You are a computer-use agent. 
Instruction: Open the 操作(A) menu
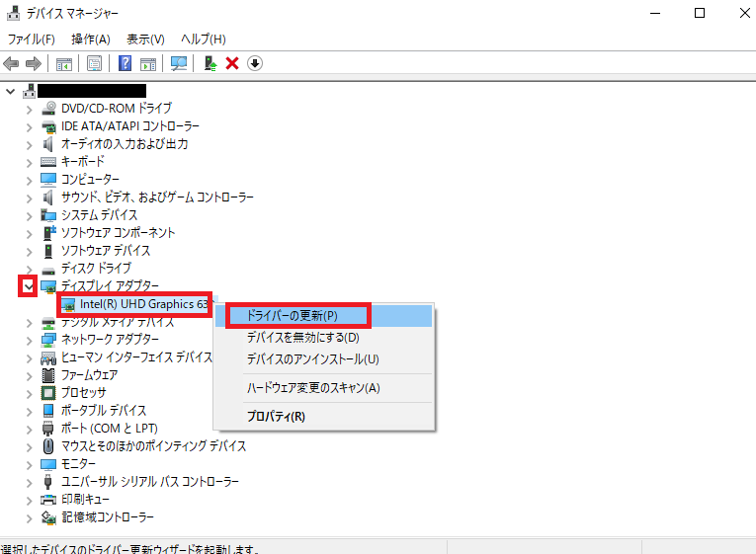(x=91, y=40)
